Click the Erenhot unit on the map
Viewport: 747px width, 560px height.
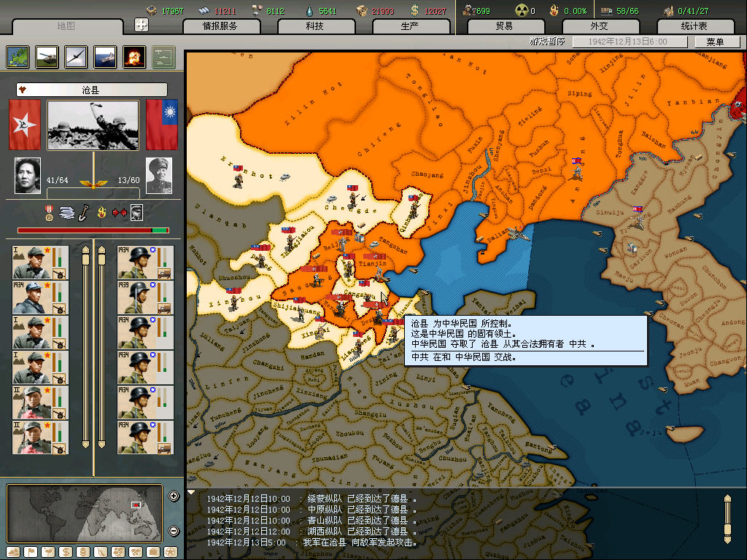tap(239, 179)
